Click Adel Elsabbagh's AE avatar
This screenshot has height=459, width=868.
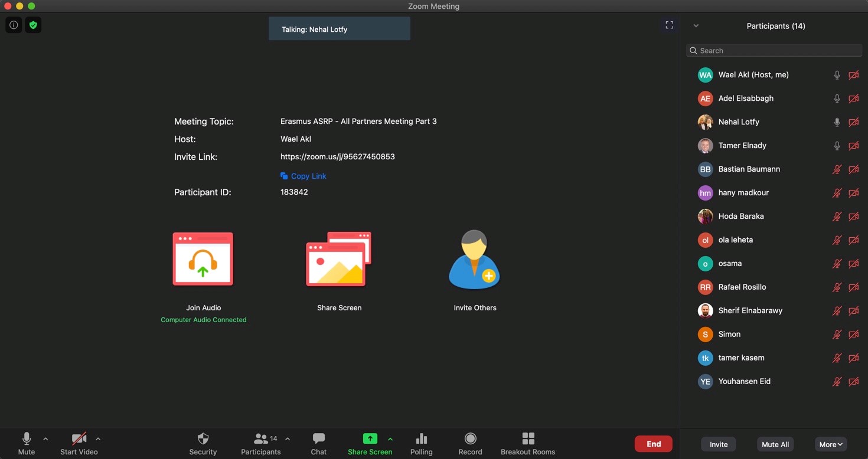tap(705, 99)
